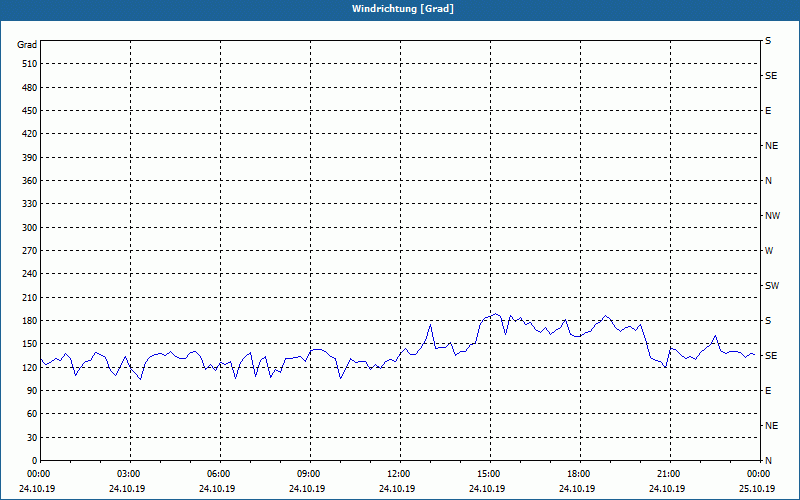
Task: Click the Windrichtung [Grad] chart title
Action: click(x=403, y=9)
